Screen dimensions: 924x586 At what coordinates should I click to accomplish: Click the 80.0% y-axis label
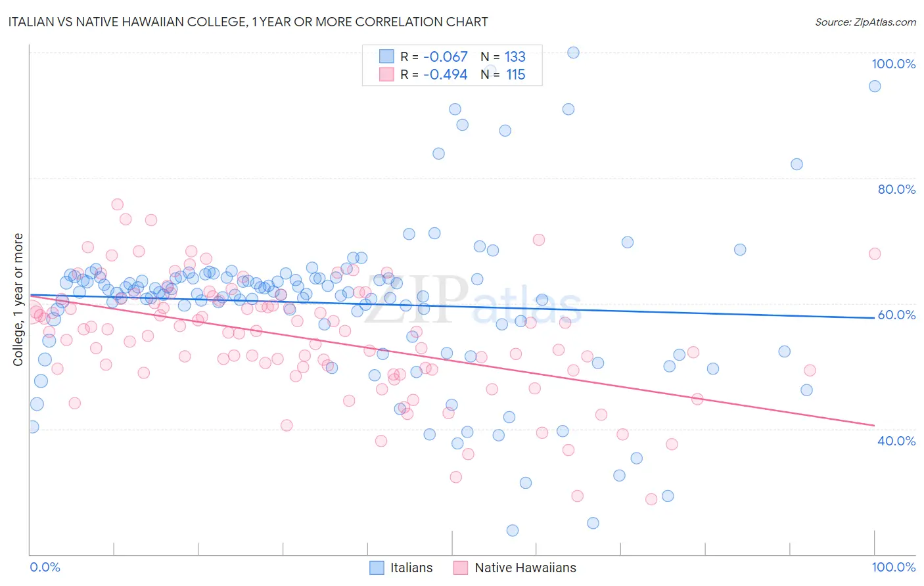(x=896, y=189)
